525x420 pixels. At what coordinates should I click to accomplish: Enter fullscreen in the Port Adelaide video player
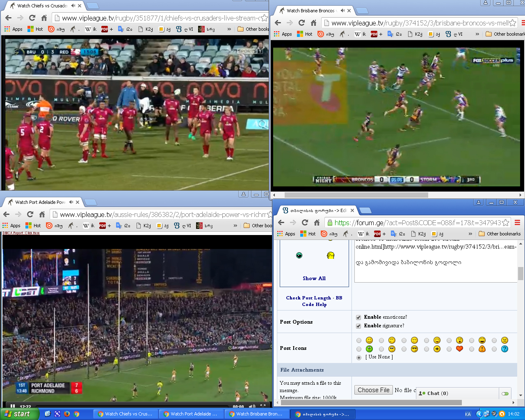263,407
